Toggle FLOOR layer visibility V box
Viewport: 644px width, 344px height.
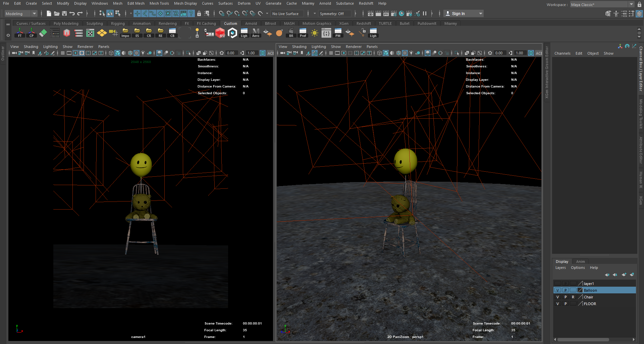tap(557, 304)
